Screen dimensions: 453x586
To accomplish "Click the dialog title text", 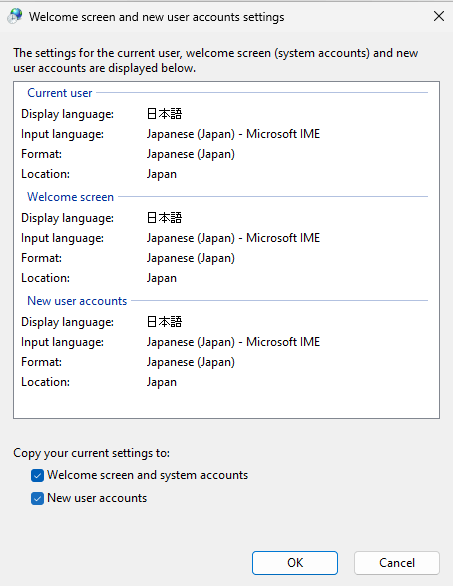I will tap(157, 17).
